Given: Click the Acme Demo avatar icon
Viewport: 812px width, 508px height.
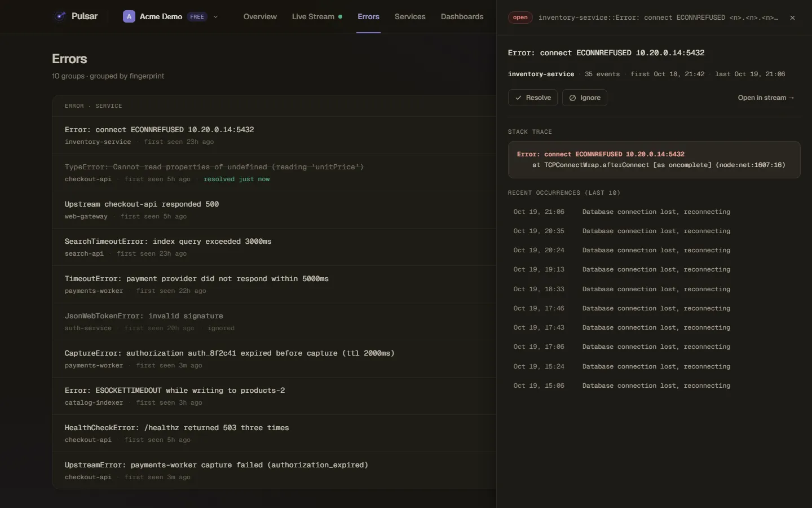Looking at the screenshot, I should coord(129,16).
